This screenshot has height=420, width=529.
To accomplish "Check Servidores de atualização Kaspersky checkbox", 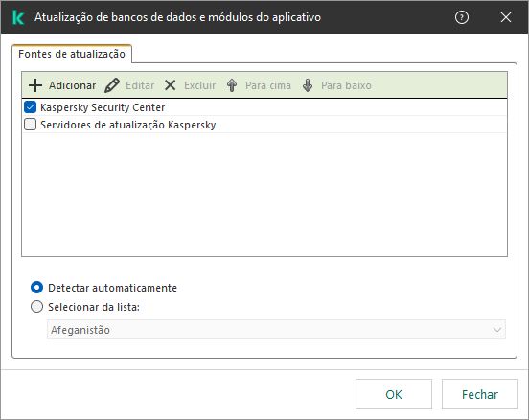I will coord(30,125).
